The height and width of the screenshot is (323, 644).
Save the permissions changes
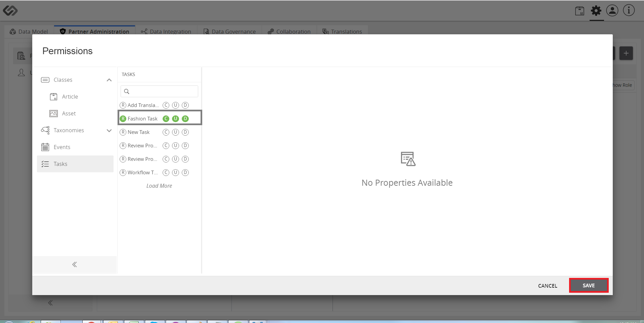pos(589,285)
